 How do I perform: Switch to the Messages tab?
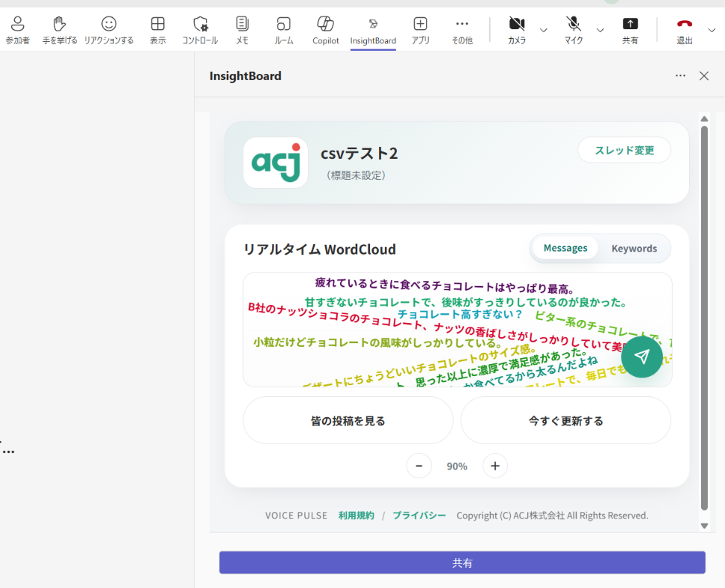[x=565, y=248]
